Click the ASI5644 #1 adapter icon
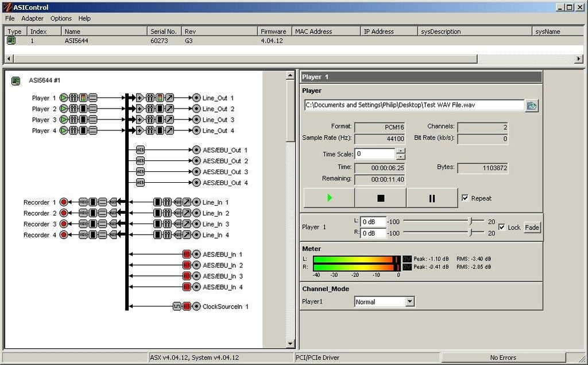Image resolution: width=588 pixels, height=365 pixels. [x=16, y=81]
